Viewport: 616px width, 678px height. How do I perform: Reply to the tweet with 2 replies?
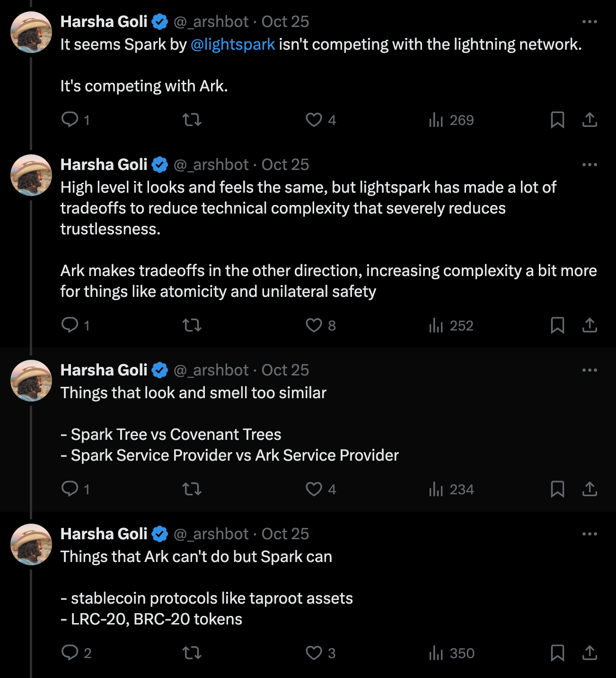pos(70,653)
